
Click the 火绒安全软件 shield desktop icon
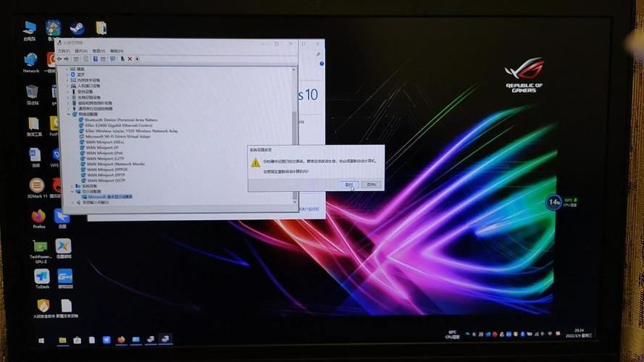tap(43, 308)
